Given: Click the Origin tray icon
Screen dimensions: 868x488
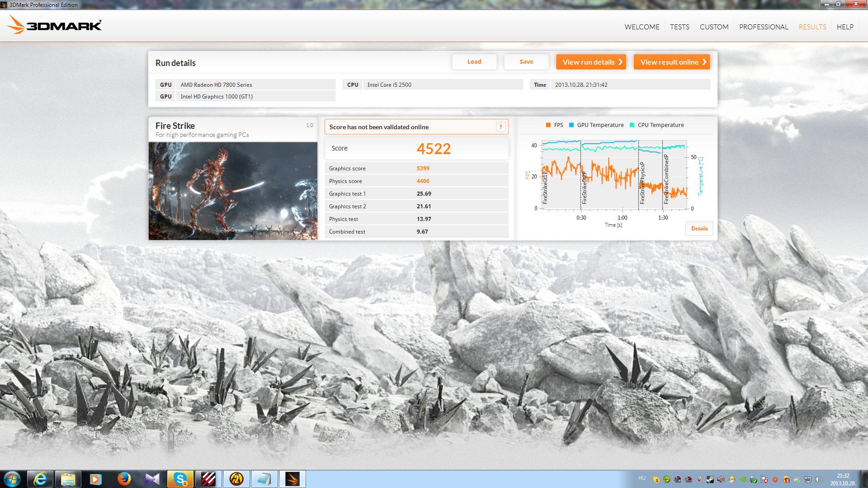Looking at the screenshot, I should (775, 479).
